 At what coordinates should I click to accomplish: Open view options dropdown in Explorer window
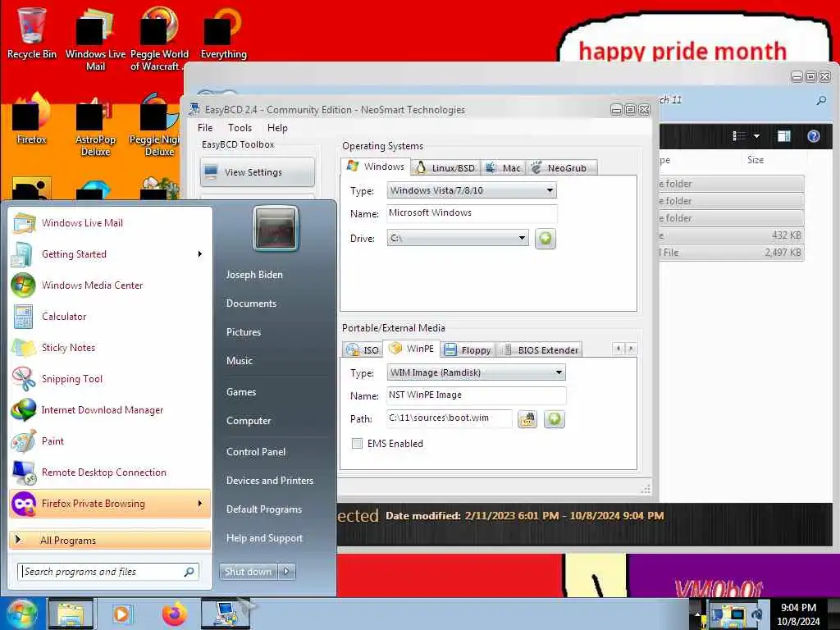[756, 136]
